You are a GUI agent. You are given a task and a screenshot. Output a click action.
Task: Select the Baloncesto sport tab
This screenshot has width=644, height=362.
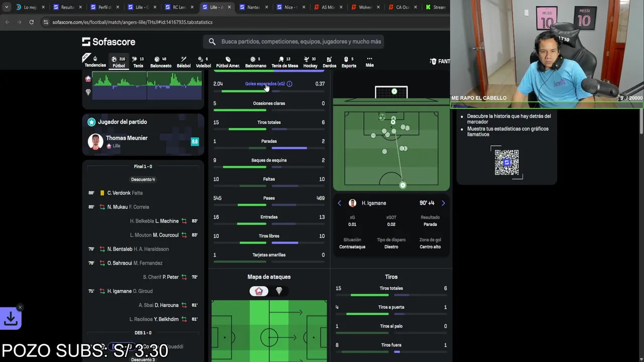tap(160, 62)
